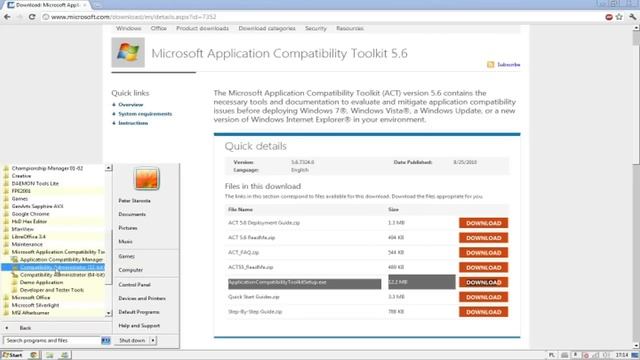
Task: Open Documents from the Start menu
Action: [132, 214]
